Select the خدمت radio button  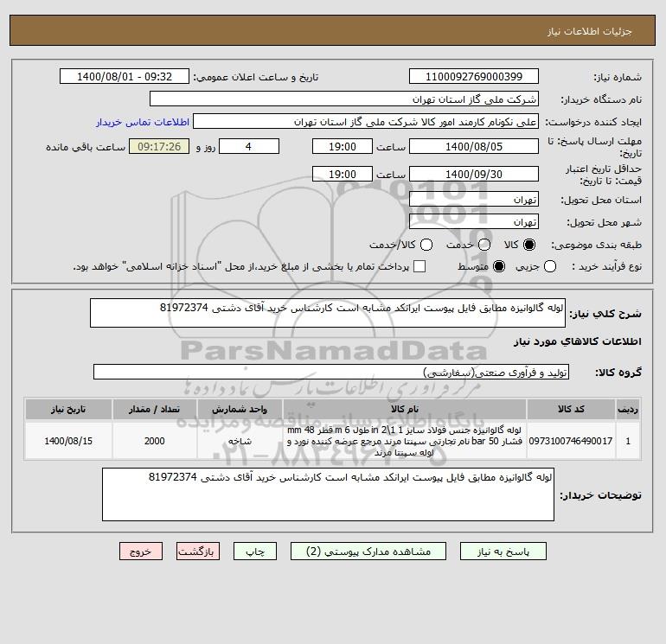484,245
